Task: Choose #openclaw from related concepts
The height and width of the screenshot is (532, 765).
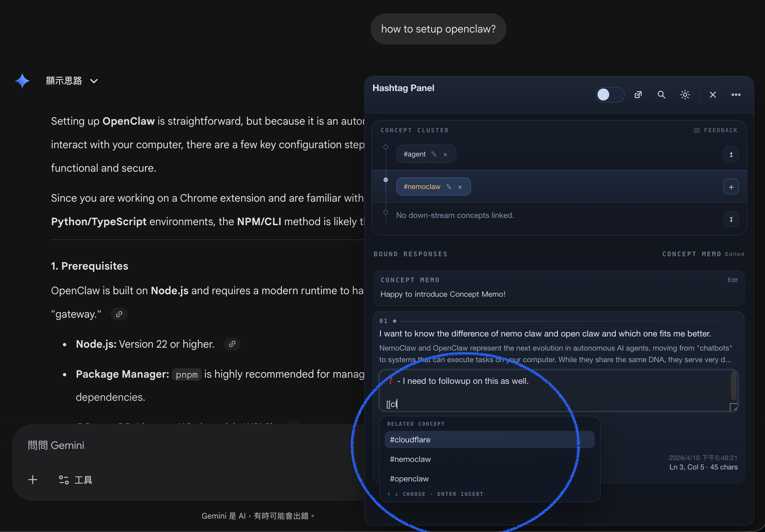Action: coord(490,479)
